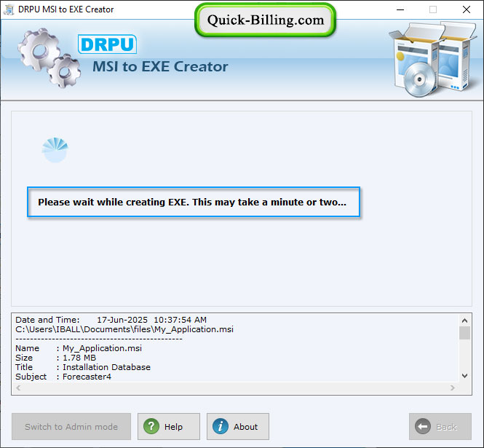
Task: Click the Switch to Admin mode button
Action: [71, 426]
